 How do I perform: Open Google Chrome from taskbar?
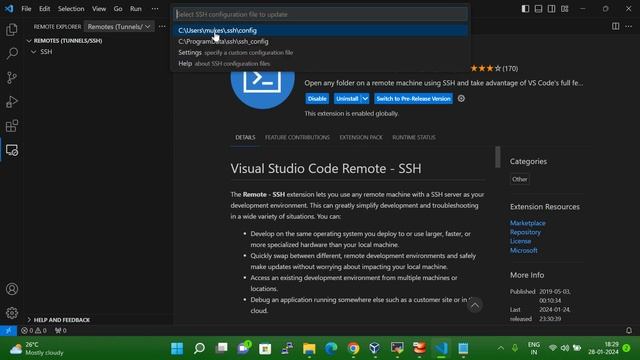[353, 349]
